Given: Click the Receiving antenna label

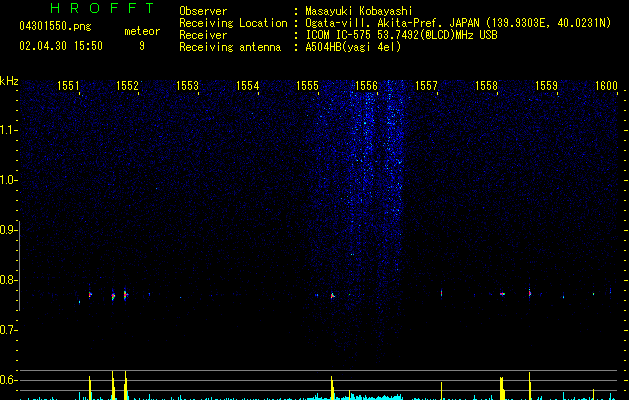Looking at the screenshot, I should coord(230,47).
